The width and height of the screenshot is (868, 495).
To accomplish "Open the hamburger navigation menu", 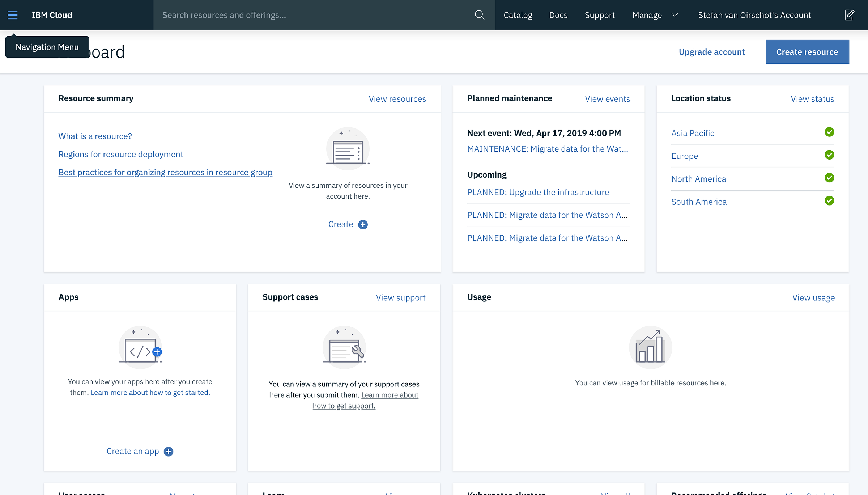I will (13, 15).
